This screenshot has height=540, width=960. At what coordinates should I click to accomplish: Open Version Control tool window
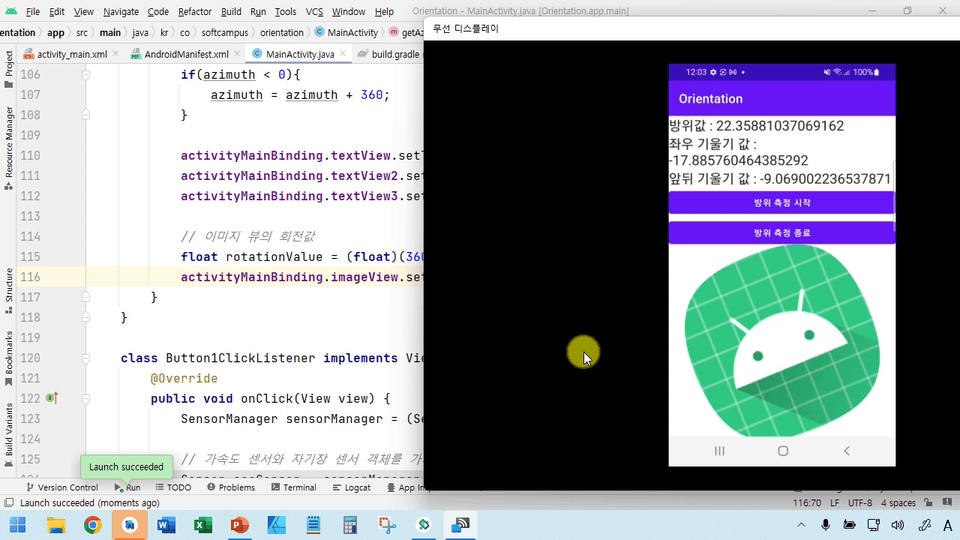[x=62, y=487]
